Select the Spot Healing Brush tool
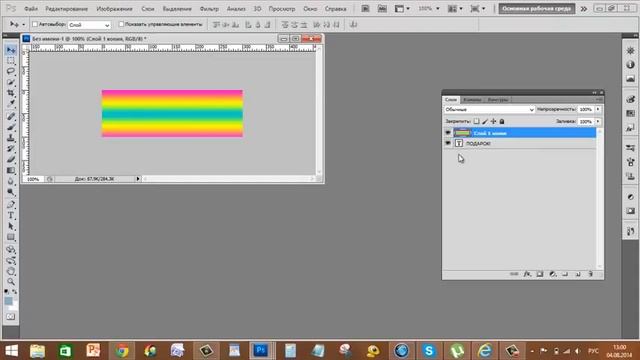The height and width of the screenshot is (360, 640). (x=11, y=116)
